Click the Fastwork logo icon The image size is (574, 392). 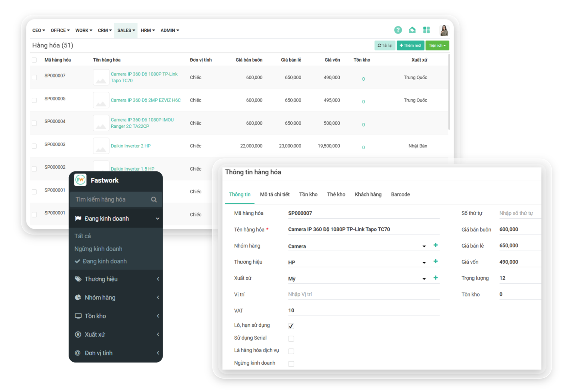(80, 180)
